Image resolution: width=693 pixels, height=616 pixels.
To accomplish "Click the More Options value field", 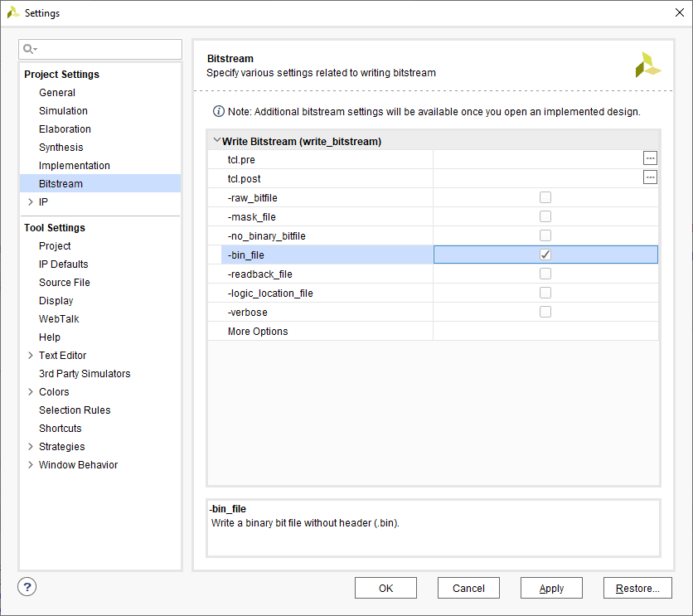I will point(545,331).
